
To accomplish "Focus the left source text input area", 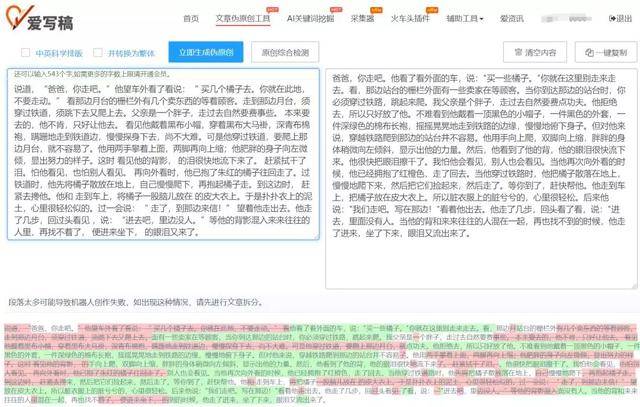I will [163, 154].
